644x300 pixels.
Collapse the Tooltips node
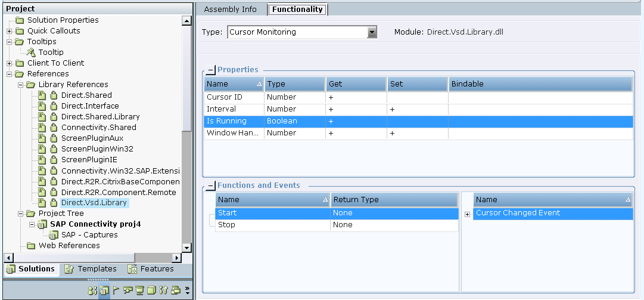tap(9, 42)
